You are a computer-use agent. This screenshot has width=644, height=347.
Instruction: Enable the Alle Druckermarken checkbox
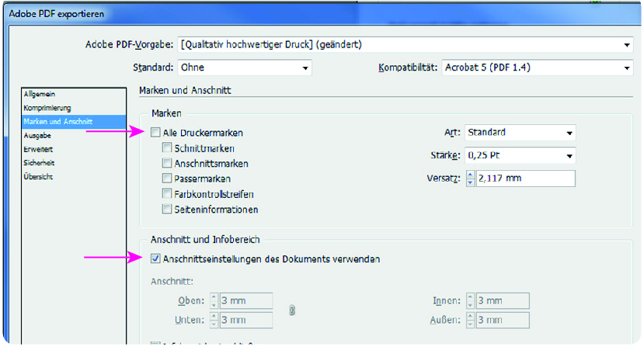(156, 134)
